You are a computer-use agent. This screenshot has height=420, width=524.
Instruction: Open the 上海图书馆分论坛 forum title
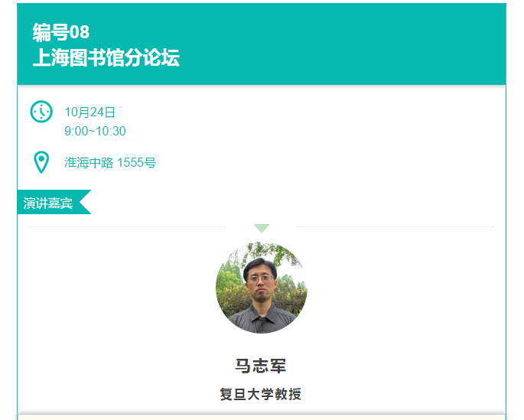pos(106,58)
